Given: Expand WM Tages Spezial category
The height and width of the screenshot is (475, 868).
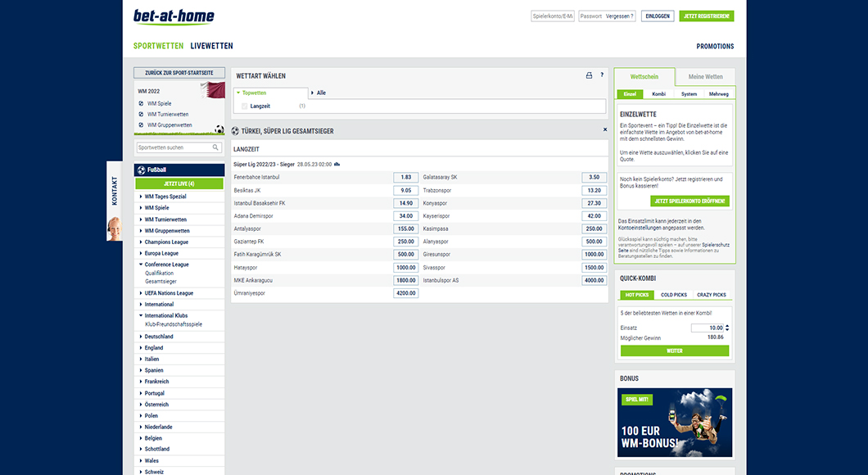Looking at the screenshot, I should pos(165,197).
